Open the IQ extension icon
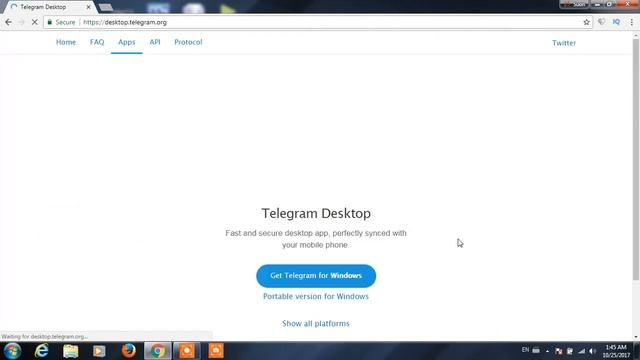 click(616, 22)
